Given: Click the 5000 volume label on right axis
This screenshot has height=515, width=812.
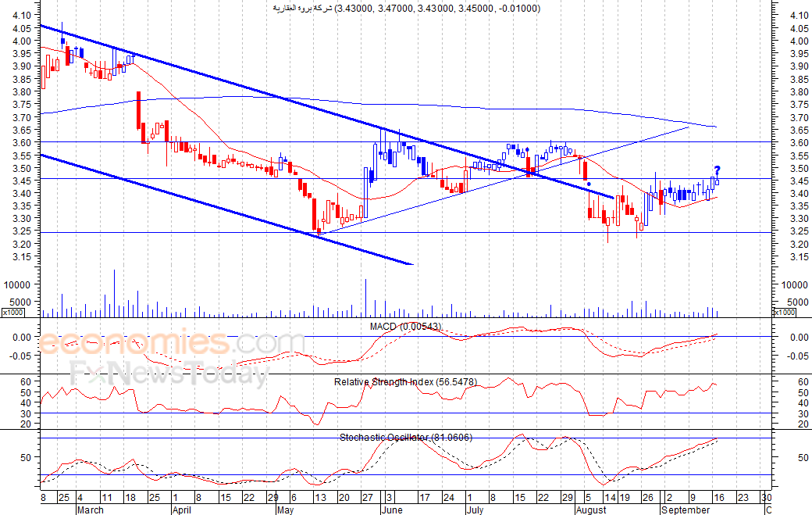Looking at the screenshot, I should [x=797, y=302].
